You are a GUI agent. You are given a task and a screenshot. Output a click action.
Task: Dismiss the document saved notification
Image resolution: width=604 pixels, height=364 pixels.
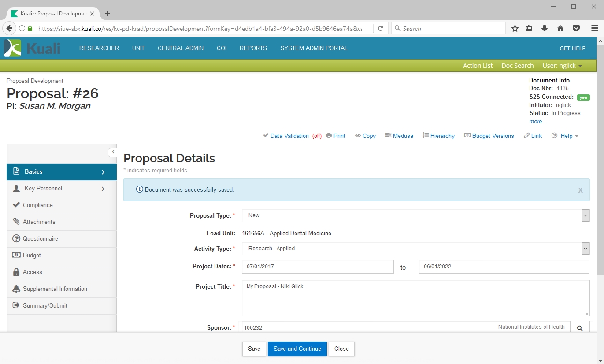[580, 190]
